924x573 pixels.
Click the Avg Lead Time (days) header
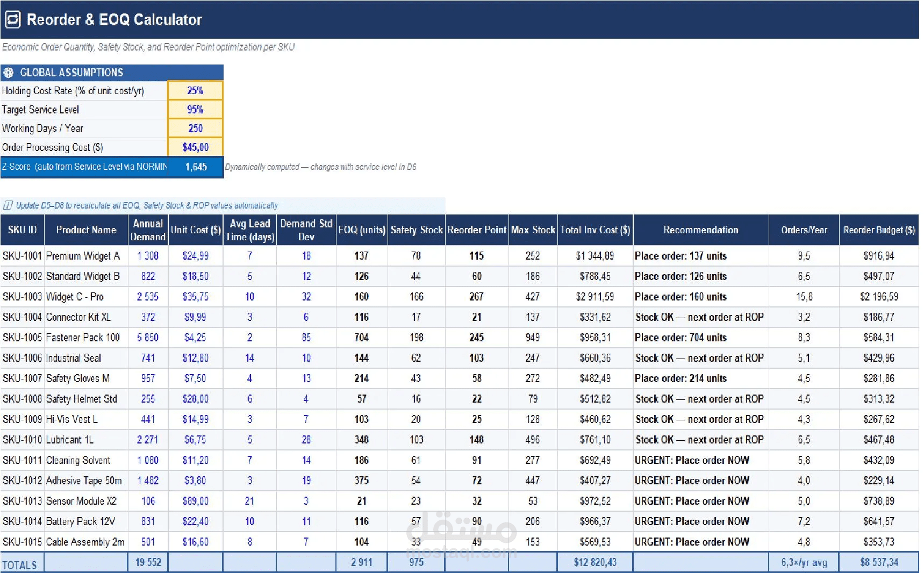[x=250, y=230]
